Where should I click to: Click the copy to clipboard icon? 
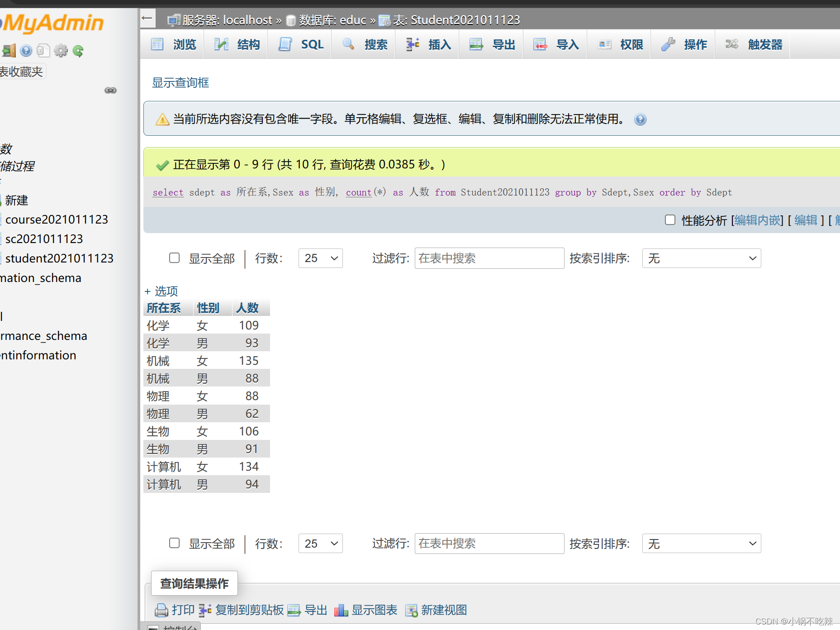[206, 610]
